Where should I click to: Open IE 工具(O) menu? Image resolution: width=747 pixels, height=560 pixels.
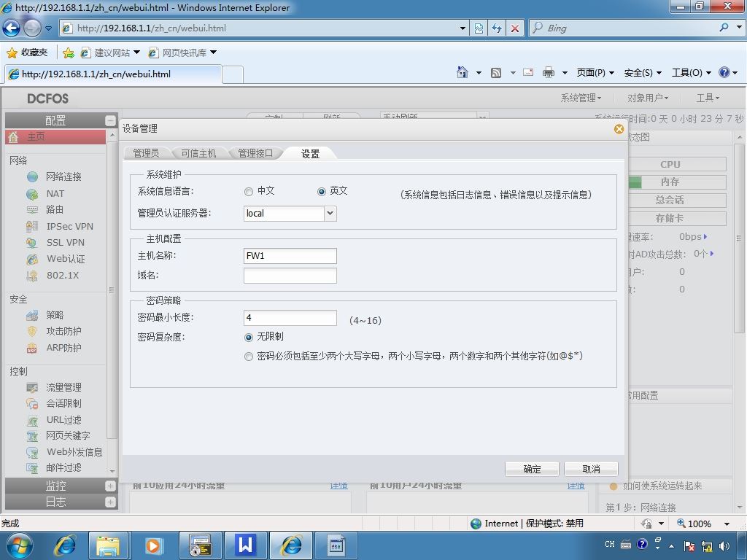tap(692, 73)
